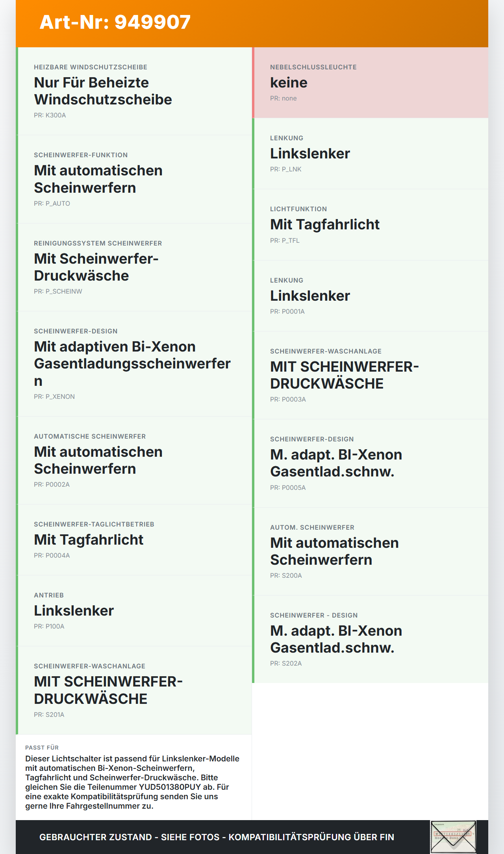Click the Scheinwerfer-Waschanlage S201A card
Image resolution: width=504 pixels, height=854 pixels.
tap(134, 690)
